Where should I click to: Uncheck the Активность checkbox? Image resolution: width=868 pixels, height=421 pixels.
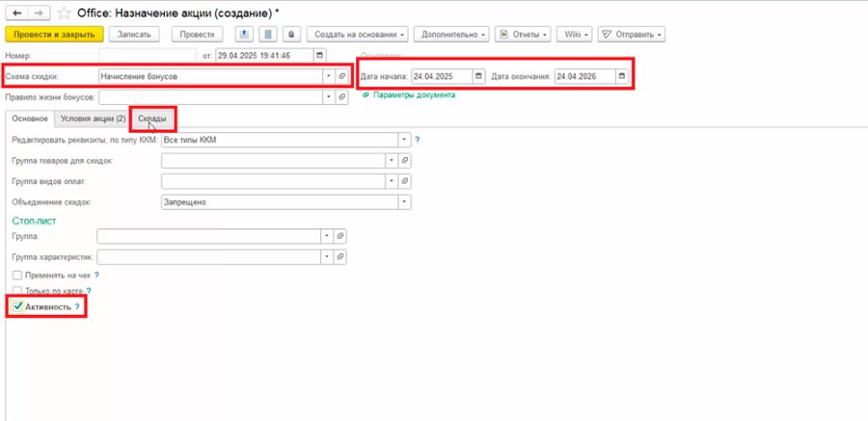point(17,306)
